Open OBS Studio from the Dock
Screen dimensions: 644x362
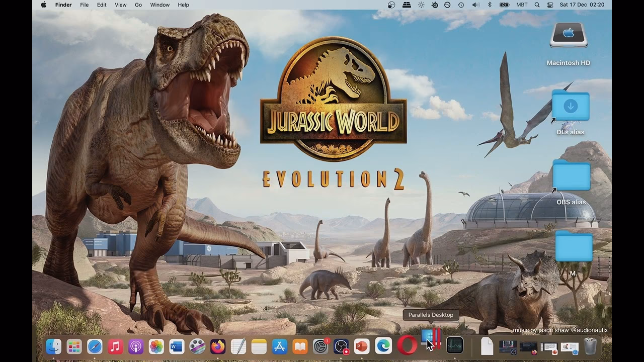341,346
